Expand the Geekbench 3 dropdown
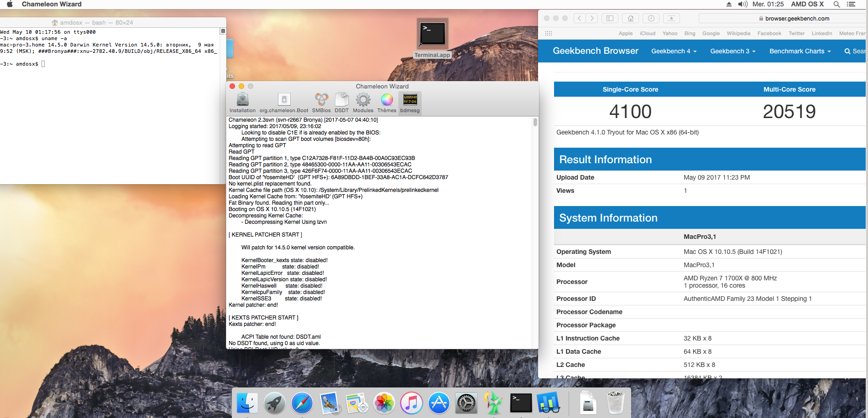This screenshot has width=868, height=418. point(733,51)
